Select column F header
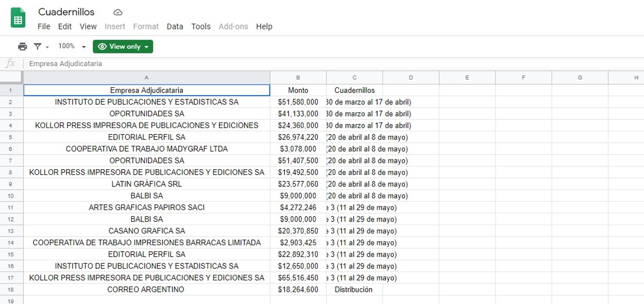This screenshot has height=304, width=644. (x=524, y=78)
